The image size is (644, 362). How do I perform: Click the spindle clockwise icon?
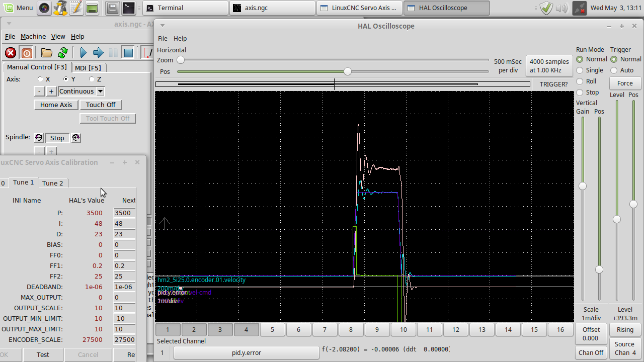[x=76, y=138]
